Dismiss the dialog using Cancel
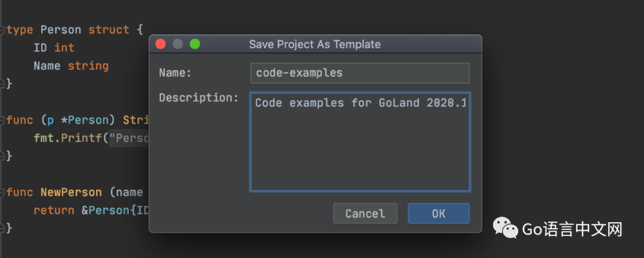The image size is (644, 258). [x=365, y=213]
